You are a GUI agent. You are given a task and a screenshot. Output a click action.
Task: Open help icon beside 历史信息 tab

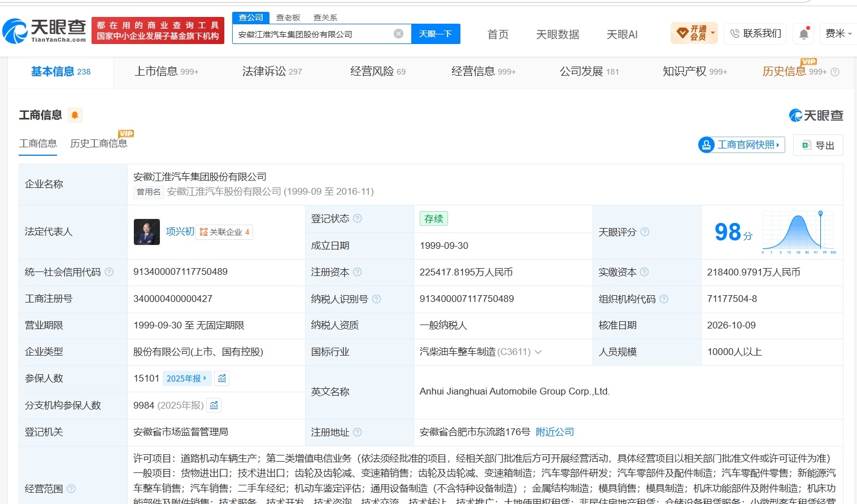tap(835, 72)
